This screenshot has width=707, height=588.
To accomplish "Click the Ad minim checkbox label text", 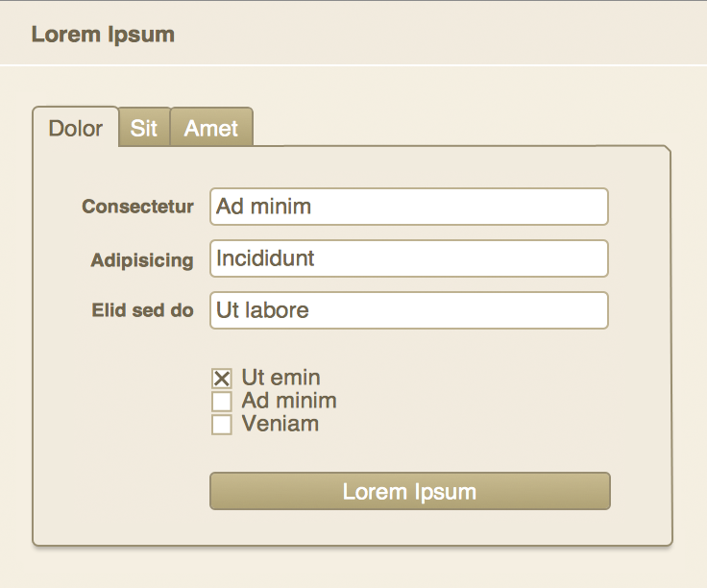I will tap(289, 401).
